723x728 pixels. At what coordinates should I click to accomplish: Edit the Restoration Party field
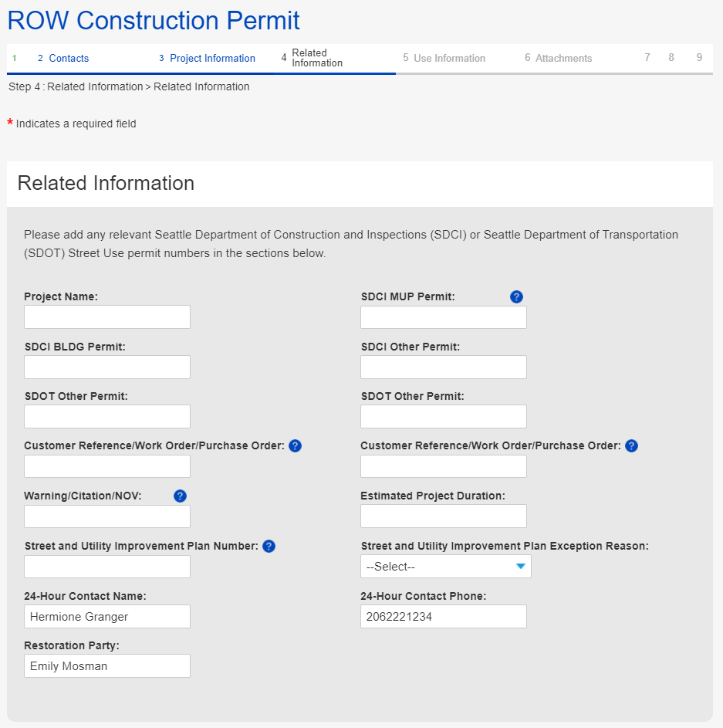107,666
